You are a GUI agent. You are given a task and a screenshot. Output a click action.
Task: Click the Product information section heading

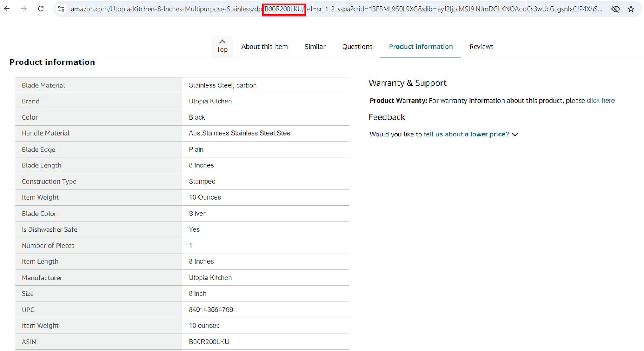[x=52, y=62]
